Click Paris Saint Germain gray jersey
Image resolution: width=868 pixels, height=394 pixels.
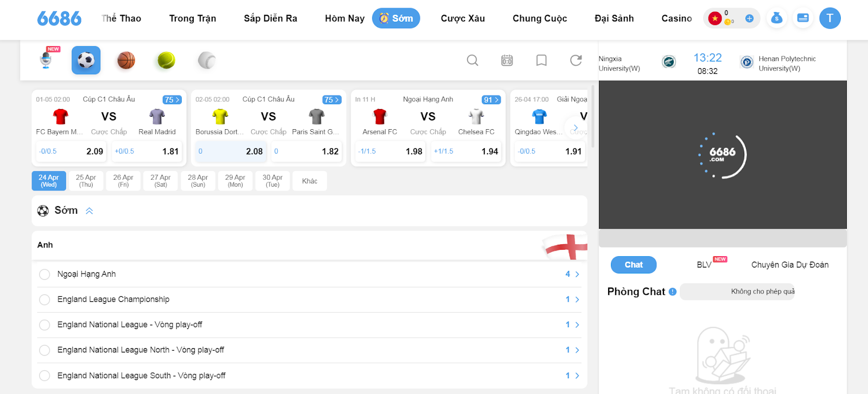(x=317, y=116)
